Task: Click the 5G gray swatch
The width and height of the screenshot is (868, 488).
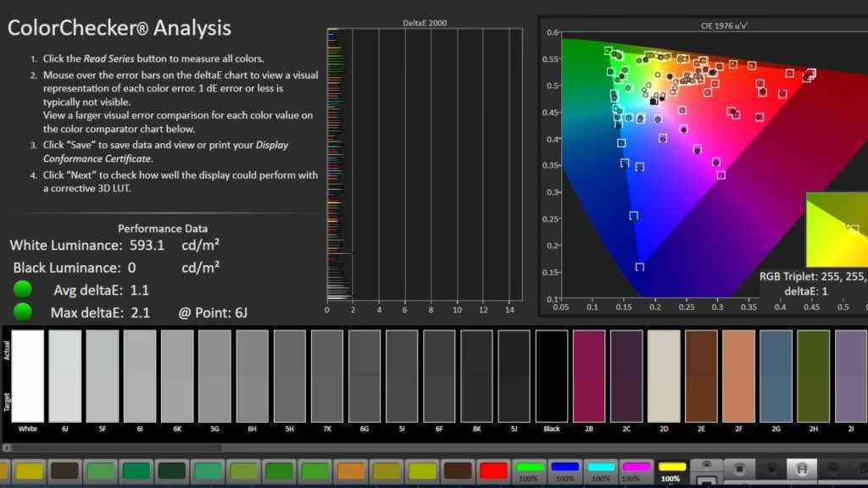Action: click(x=214, y=376)
